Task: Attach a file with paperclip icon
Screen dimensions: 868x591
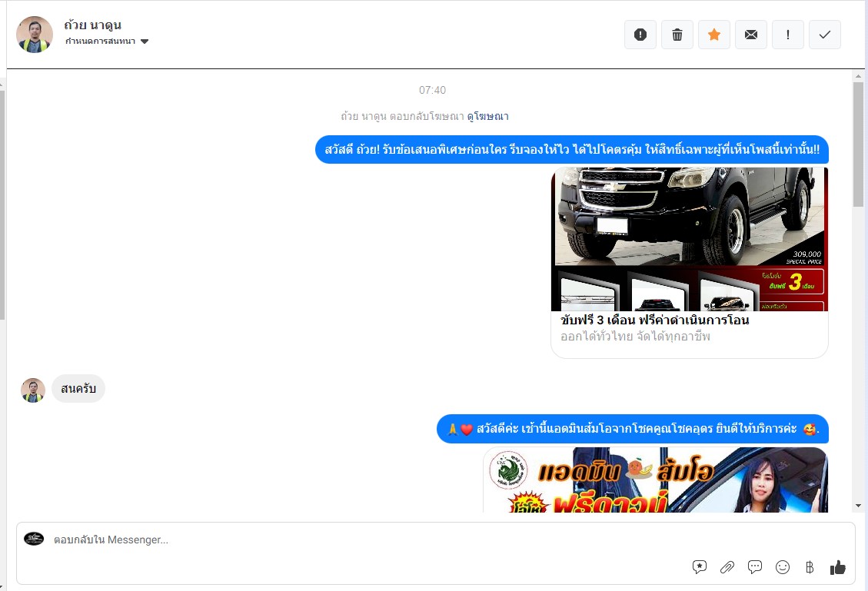Action: (727, 567)
